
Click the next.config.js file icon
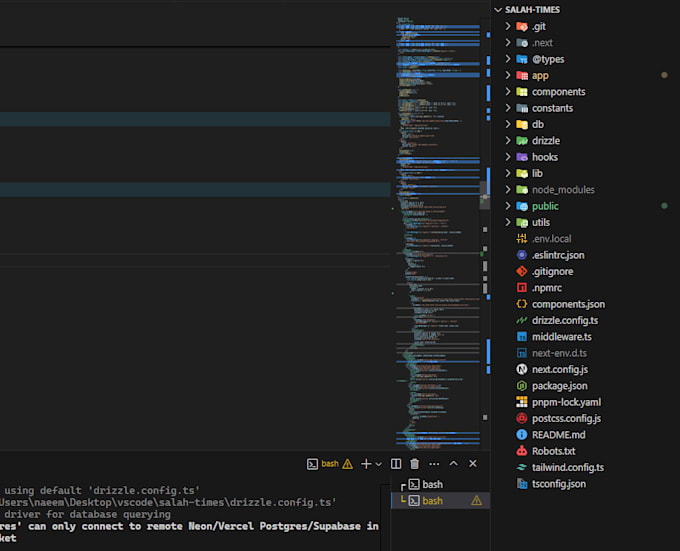point(521,369)
